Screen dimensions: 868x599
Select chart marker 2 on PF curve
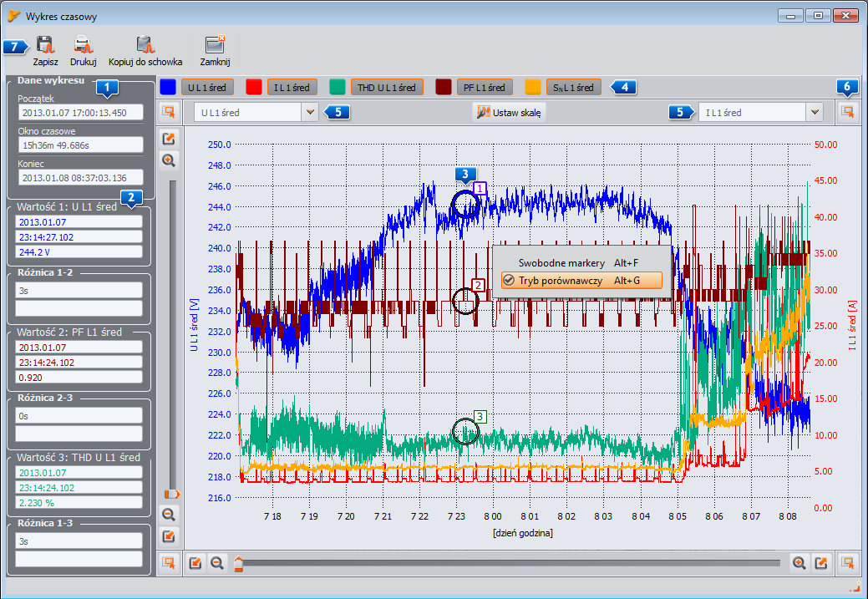tap(465, 301)
